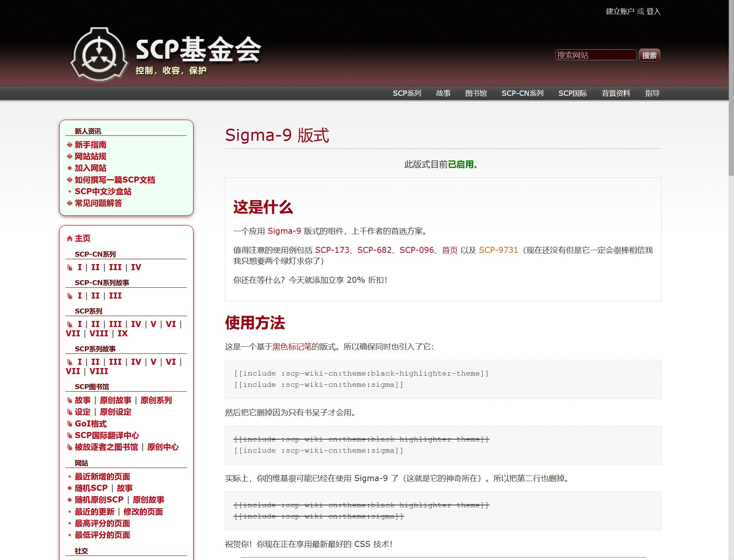Click the SCP Foundation logo emblem

pos(99,54)
